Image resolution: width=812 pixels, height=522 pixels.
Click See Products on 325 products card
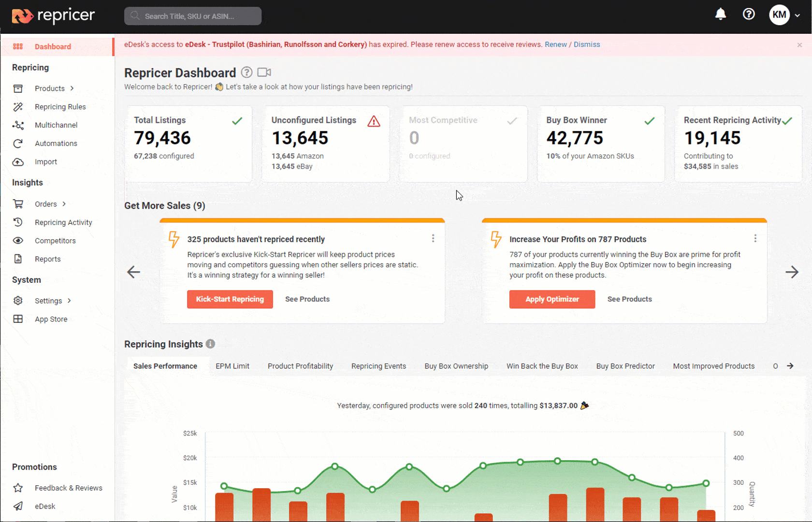(x=307, y=299)
